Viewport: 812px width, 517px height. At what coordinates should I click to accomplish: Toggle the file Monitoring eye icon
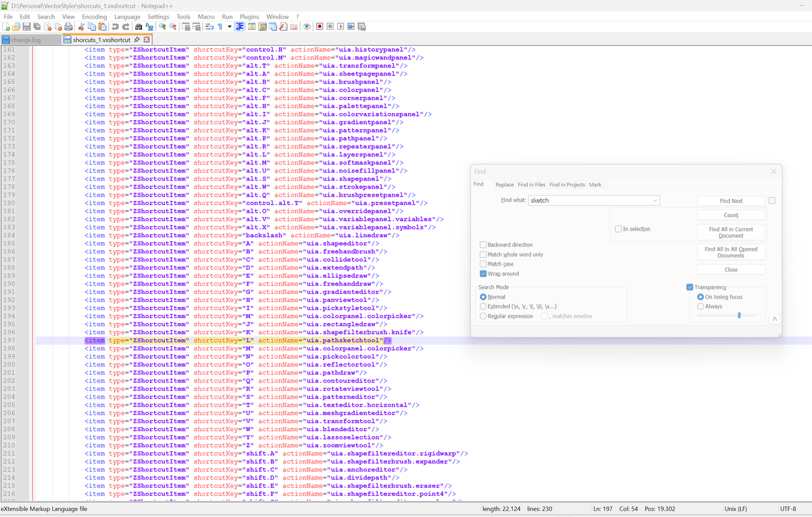(307, 26)
